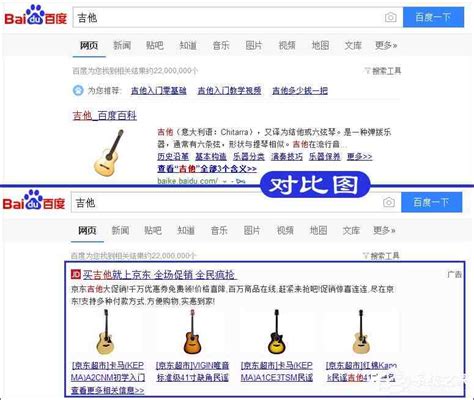Click the camera icon in the lower search bar
This screenshot has height=400, width=474.
389,202
